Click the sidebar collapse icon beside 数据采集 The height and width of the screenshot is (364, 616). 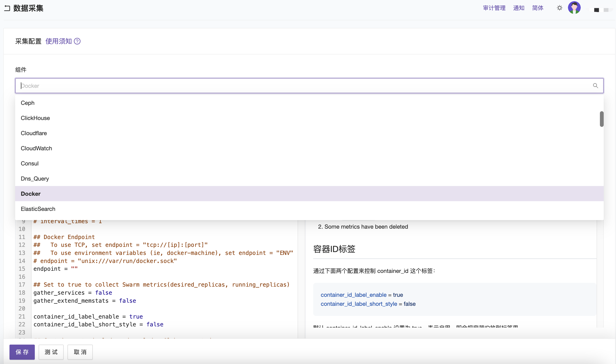[7, 8]
